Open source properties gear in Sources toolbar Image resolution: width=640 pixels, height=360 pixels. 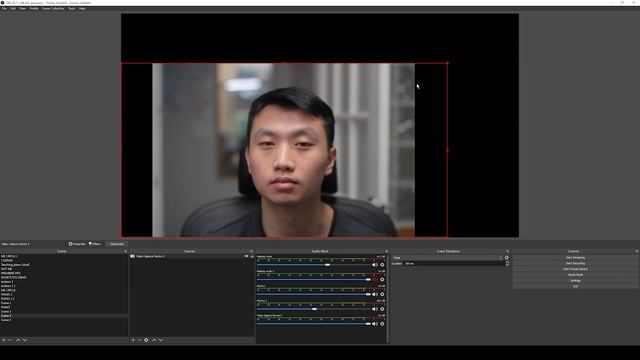(x=147, y=340)
